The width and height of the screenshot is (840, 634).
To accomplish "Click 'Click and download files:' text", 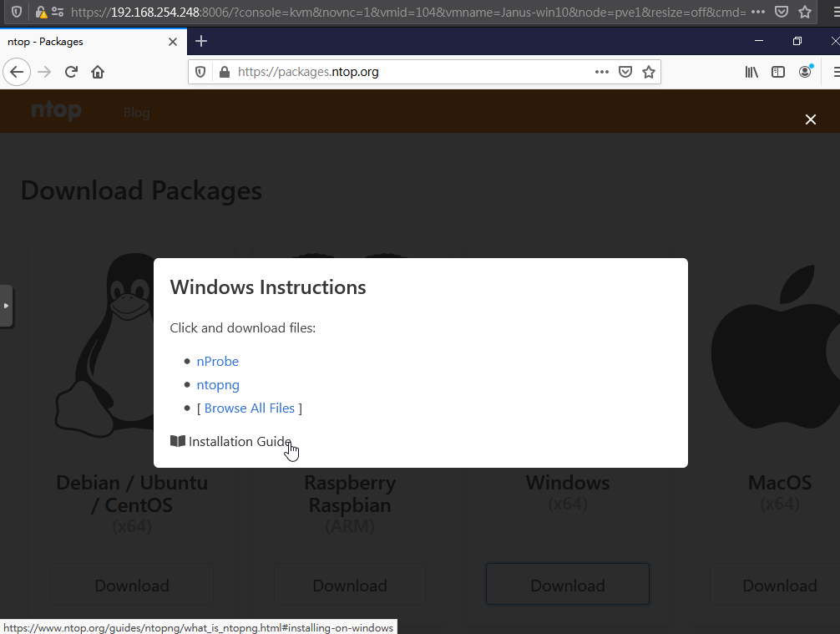I will point(243,328).
